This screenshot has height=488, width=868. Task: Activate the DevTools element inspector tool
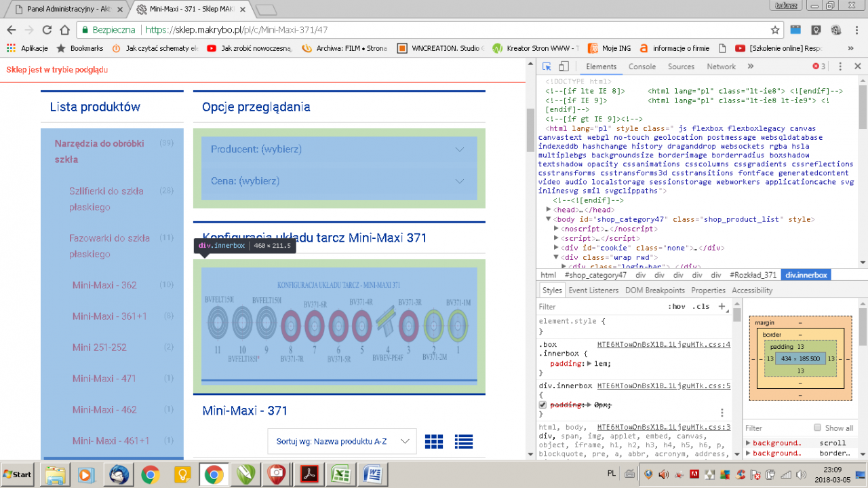(547, 67)
